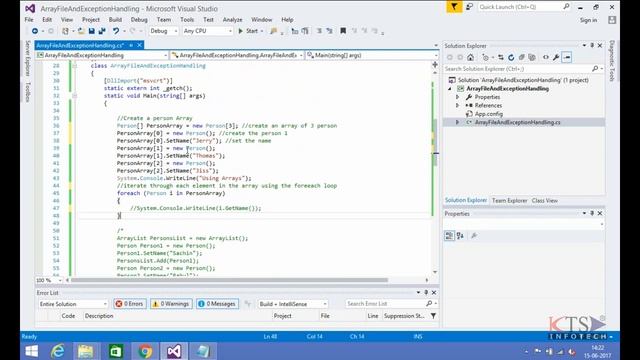Click the bookmark toggle icon in toolbar
Screen dimensions: 640x360
tap(343, 31)
